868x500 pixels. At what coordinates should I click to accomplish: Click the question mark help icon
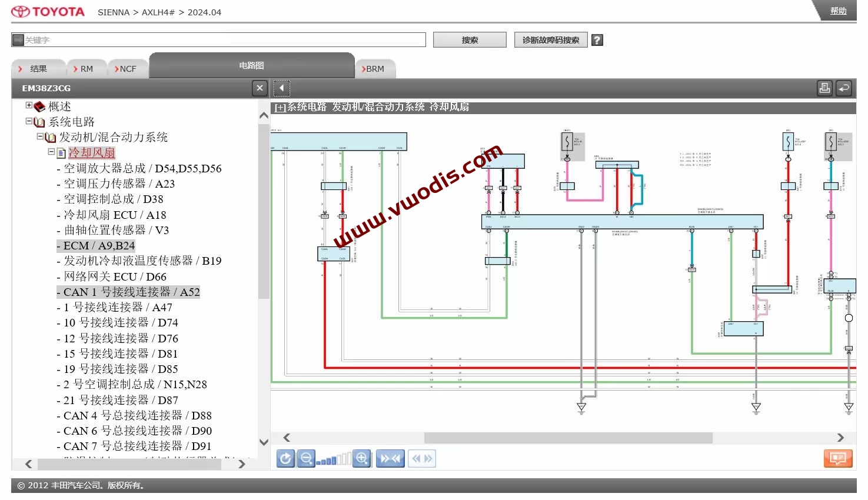tap(597, 39)
